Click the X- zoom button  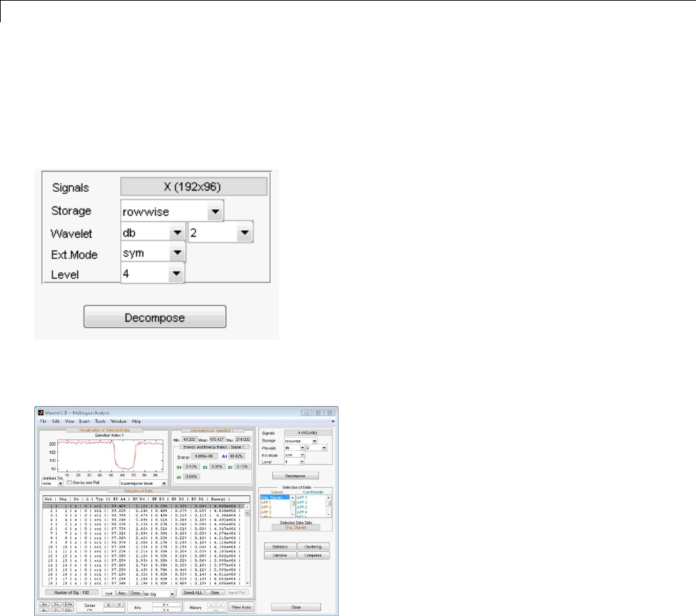click(44, 610)
